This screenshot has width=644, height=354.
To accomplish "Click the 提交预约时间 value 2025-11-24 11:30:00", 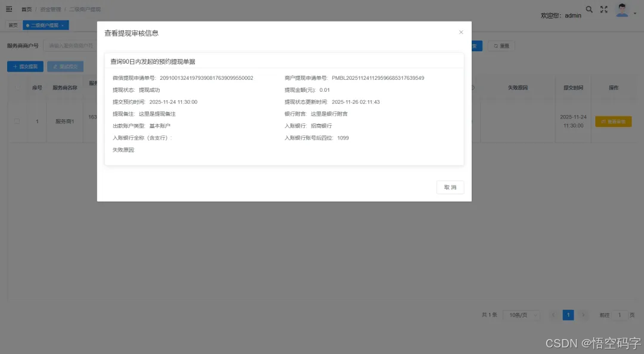I will point(174,102).
